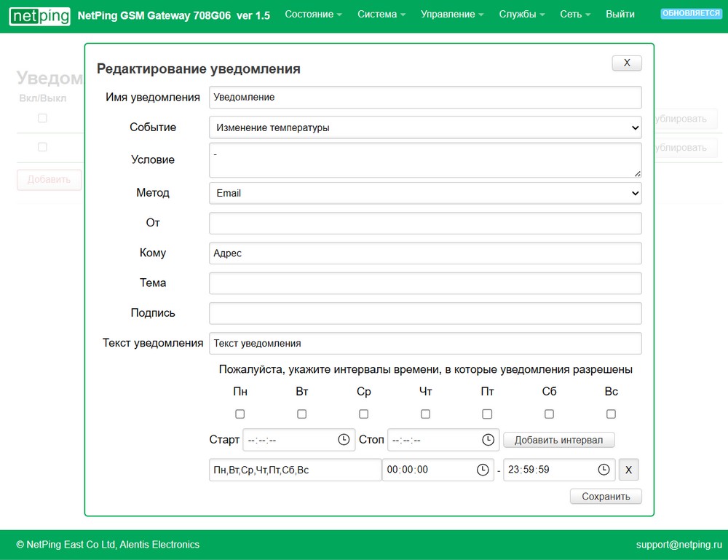Screen dimensions: 728x560
Task: Click the Добавить интервал button
Action: pyautogui.click(x=558, y=440)
